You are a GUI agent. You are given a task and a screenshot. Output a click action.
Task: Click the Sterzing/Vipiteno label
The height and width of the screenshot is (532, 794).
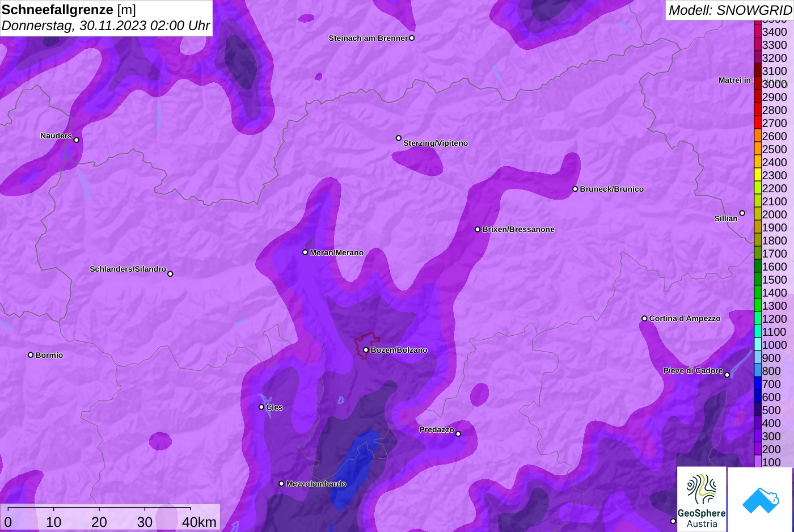(x=436, y=143)
